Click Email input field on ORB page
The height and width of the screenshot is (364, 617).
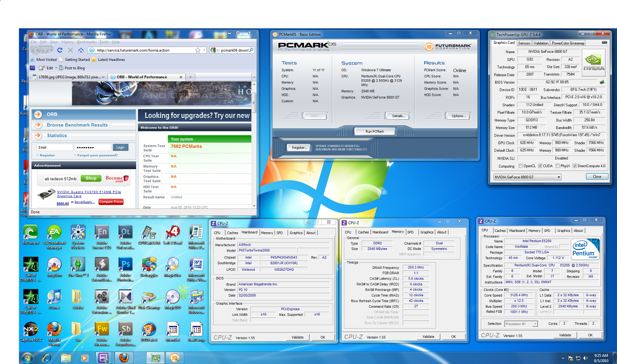click(55, 148)
